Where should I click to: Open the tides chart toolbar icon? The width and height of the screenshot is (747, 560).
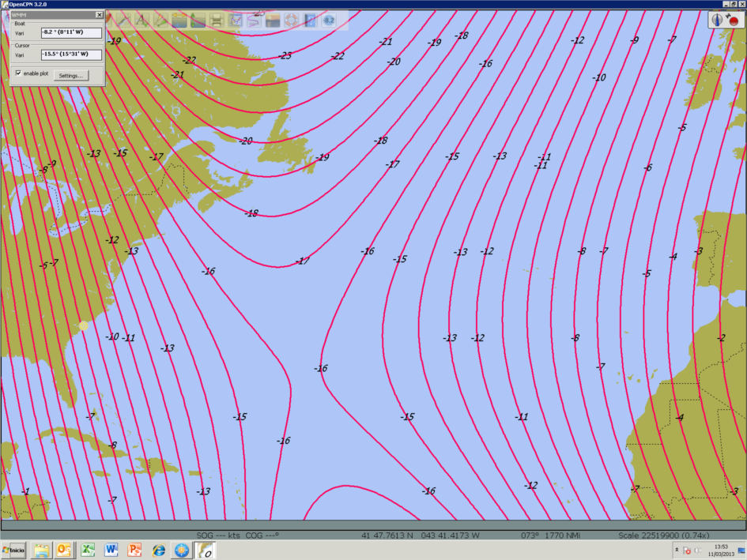tap(236, 21)
